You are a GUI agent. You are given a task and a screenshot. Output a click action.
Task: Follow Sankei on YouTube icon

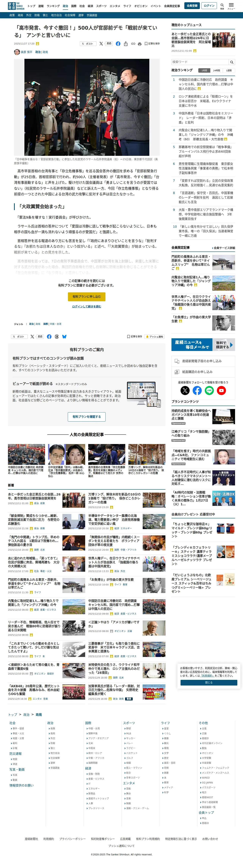(x=221, y=390)
